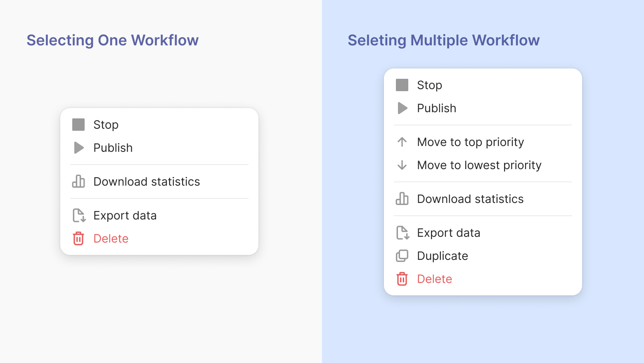Image resolution: width=644 pixels, height=363 pixels.
Task: Click the file export icon in the multiple-workflow menu
Action: (402, 233)
